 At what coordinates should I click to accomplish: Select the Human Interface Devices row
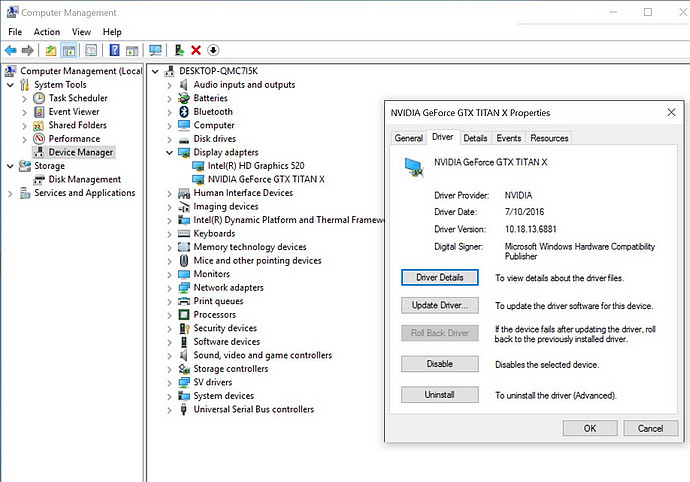[x=243, y=193]
